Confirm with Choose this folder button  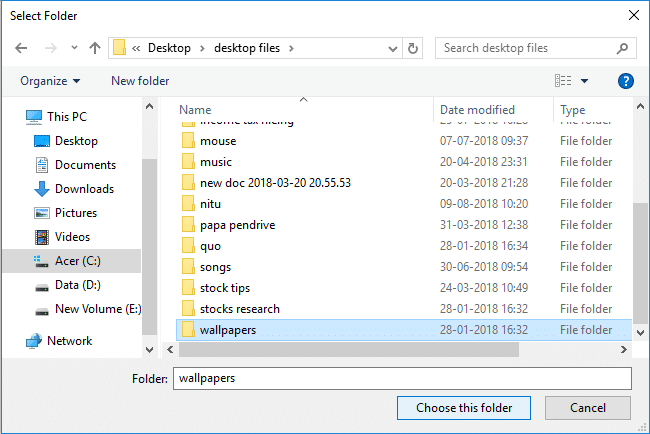[464, 408]
